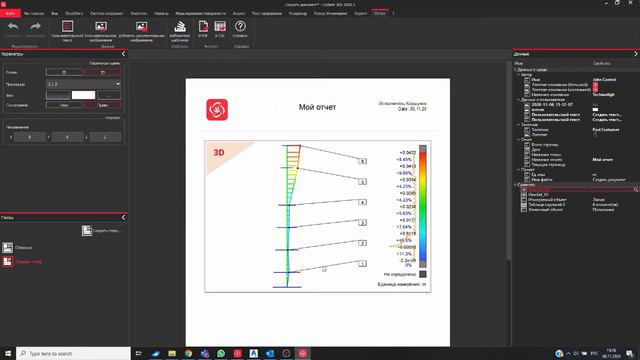The image size is (640, 360).
Task: Switch to the CloudWorx ribbon tab
Action: click(x=74, y=13)
